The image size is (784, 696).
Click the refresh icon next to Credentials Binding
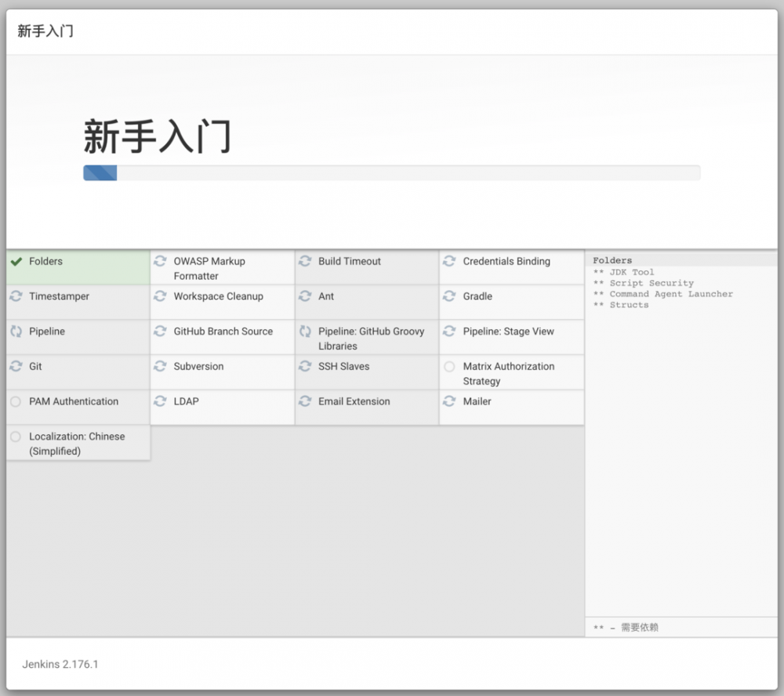point(449,261)
